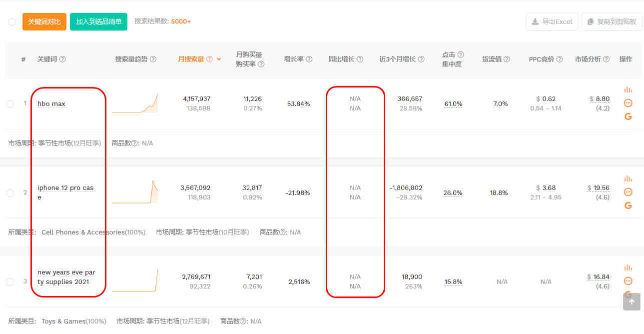The height and width of the screenshot is (334, 644).
Task: Click the $8.80 market analysis price
Action: [600, 99]
